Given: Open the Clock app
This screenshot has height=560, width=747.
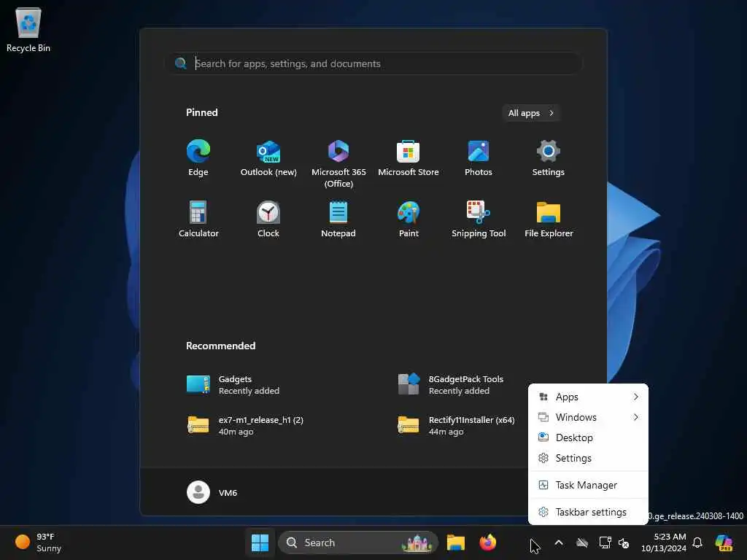Looking at the screenshot, I should [268, 219].
